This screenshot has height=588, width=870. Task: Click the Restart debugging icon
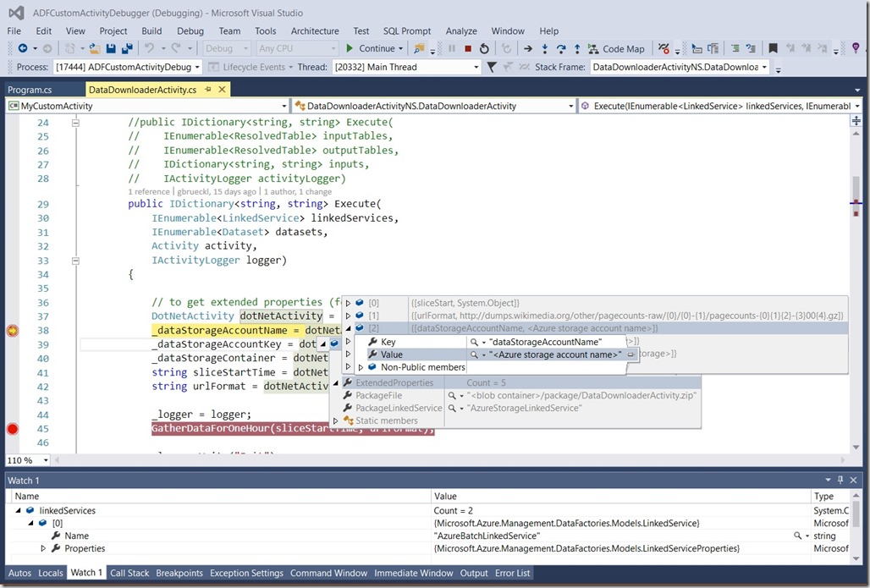(484, 49)
